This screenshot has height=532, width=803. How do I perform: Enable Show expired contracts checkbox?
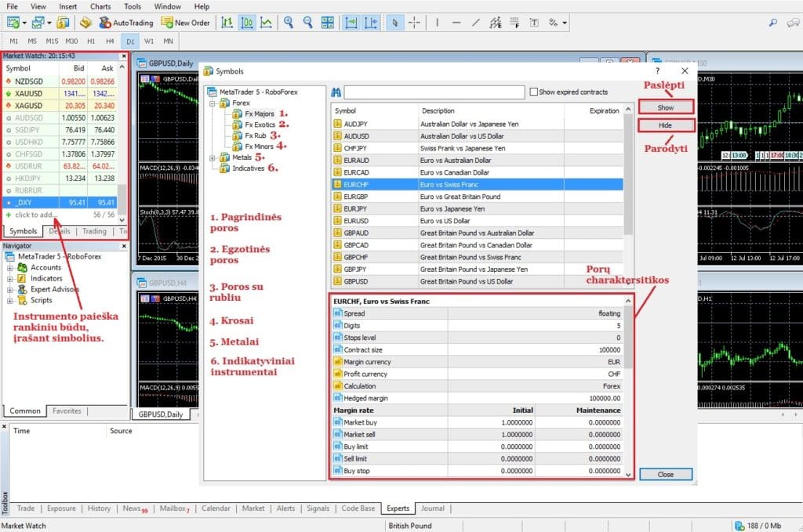pos(533,92)
